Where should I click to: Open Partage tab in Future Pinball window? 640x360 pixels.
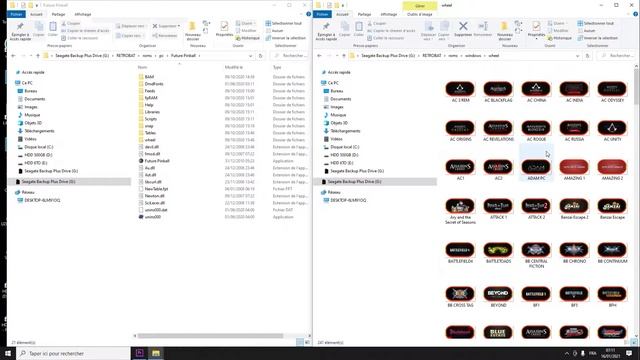click(x=58, y=14)
